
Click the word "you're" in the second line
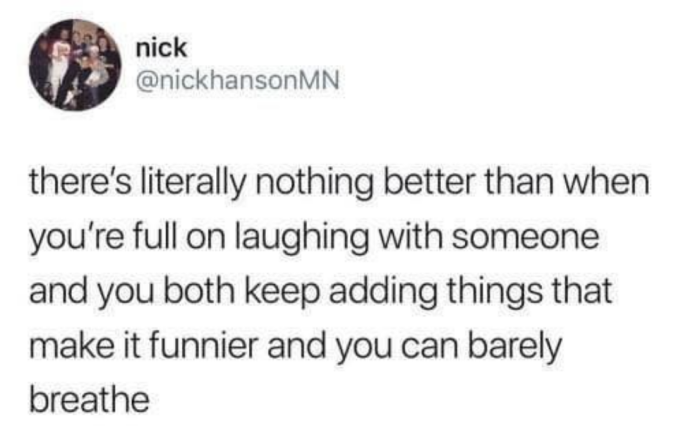76,240
